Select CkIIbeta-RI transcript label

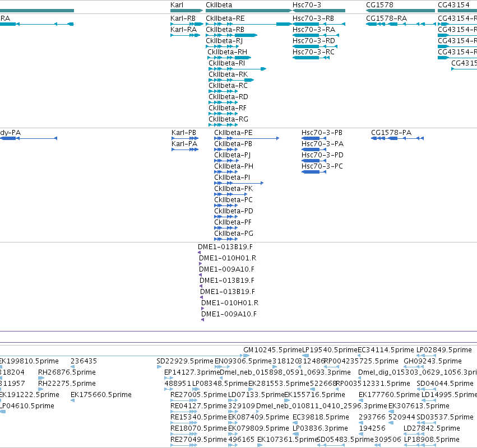[226, 63]
